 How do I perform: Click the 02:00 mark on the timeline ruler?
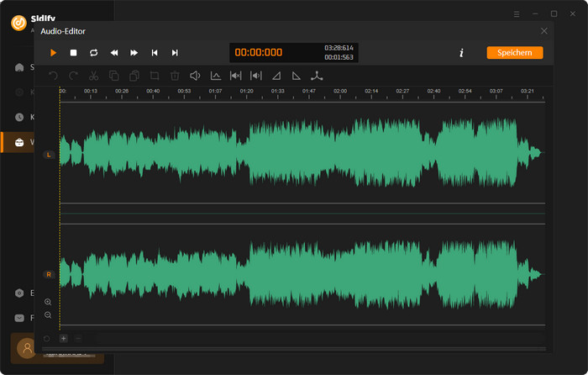[340, 91]
